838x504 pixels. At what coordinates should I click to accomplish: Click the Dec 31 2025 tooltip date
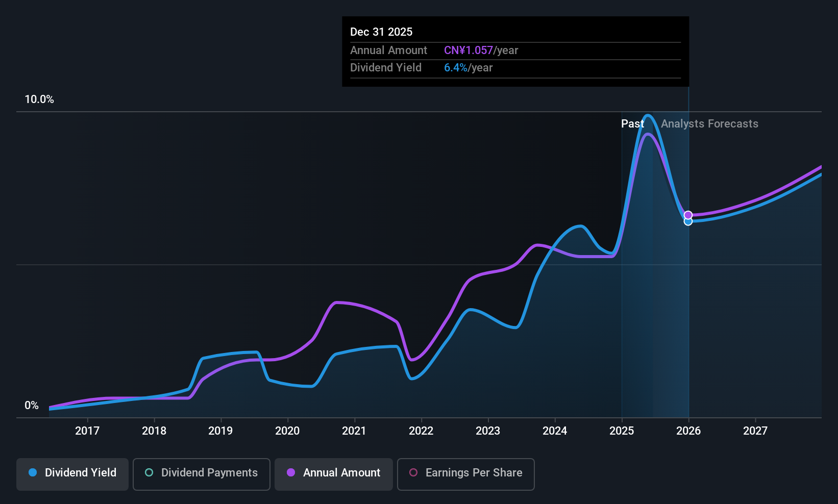(381, 32)
